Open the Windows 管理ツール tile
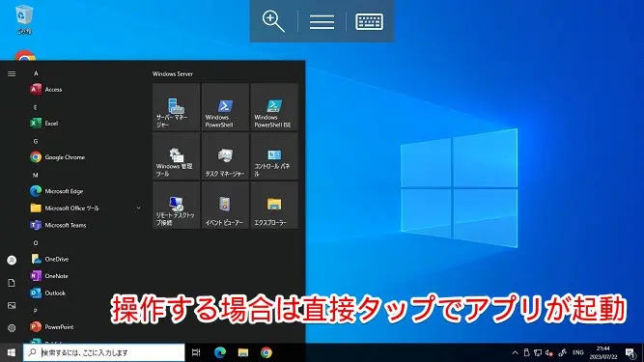 (x=176, y=156)
